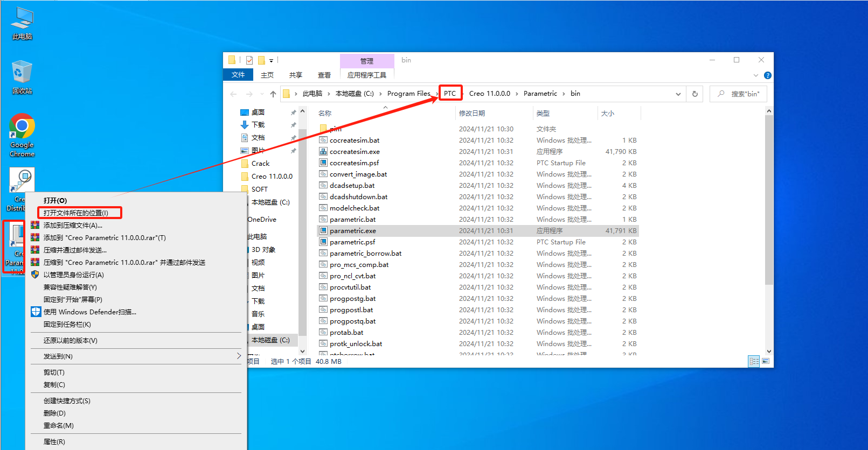
Task: Click the WinRAR icon beside 添加到压缩文件(A)...
Action: pyautogui.click(x=35, y=225)
